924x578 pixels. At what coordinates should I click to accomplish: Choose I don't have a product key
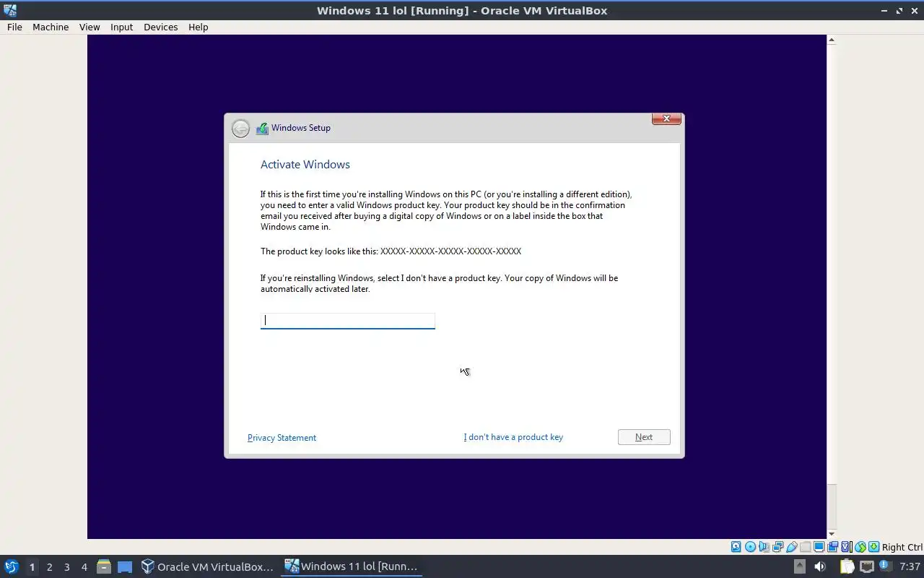point(513,437)
